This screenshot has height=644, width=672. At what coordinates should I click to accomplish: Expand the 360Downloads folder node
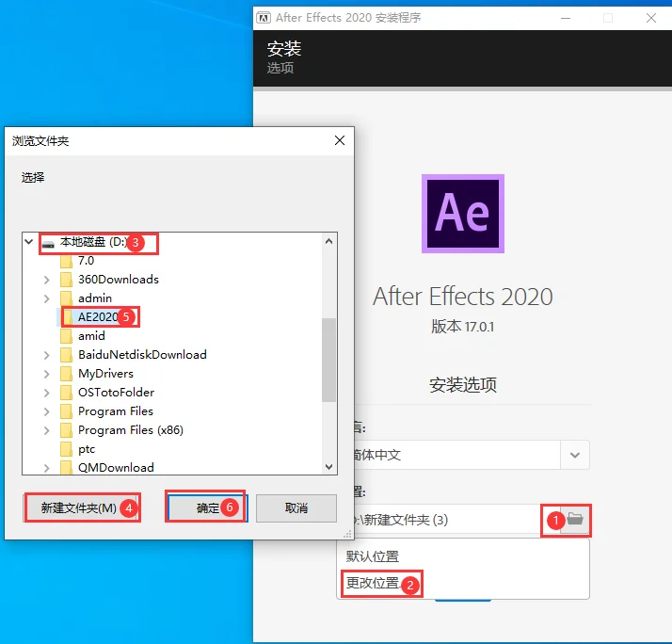pos(47,280)
